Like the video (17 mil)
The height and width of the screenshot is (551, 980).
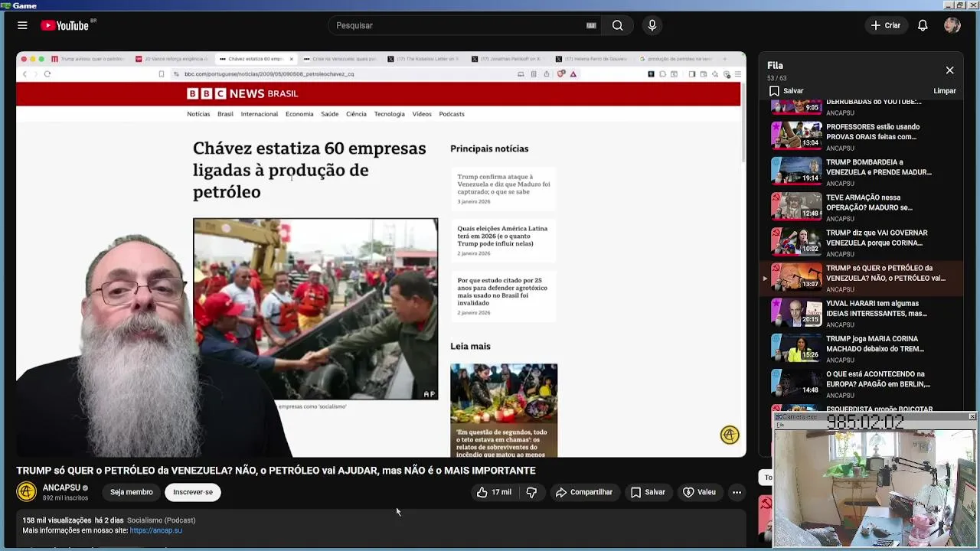[494, 492]
